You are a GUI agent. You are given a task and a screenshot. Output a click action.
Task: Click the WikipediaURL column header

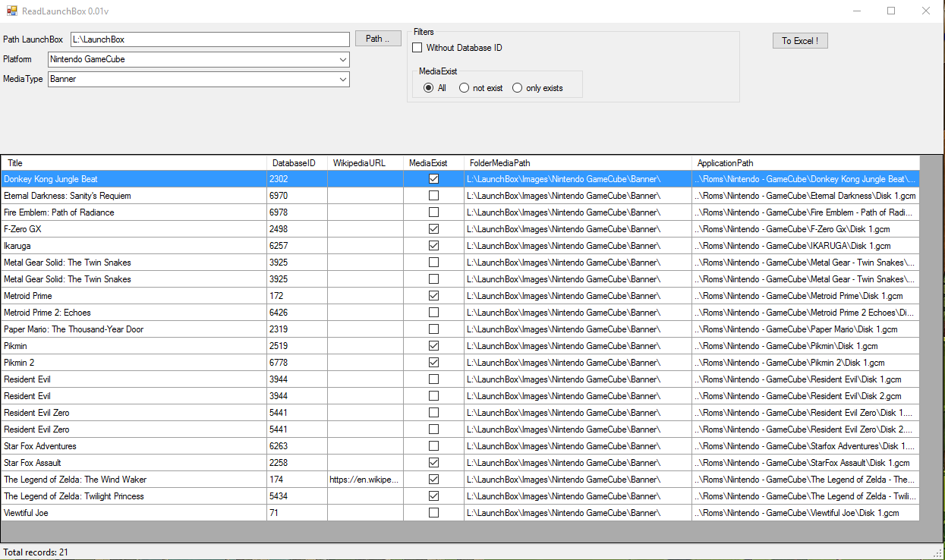(366, 163)
